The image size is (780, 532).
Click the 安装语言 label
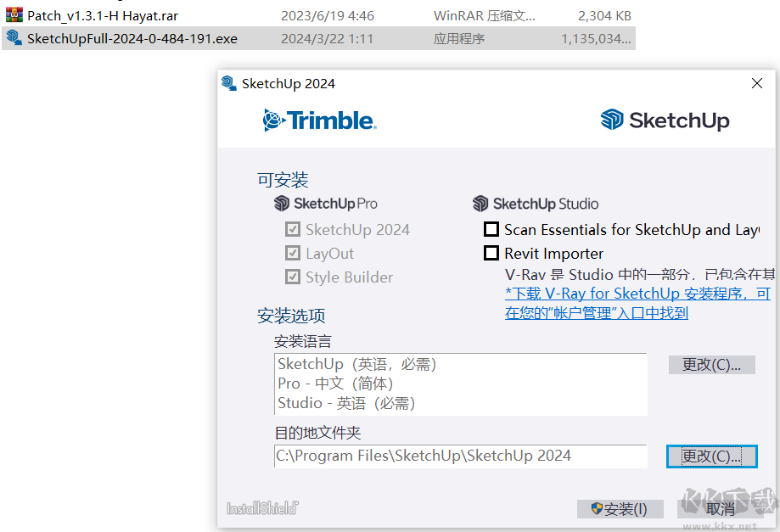tap(302, 342)
